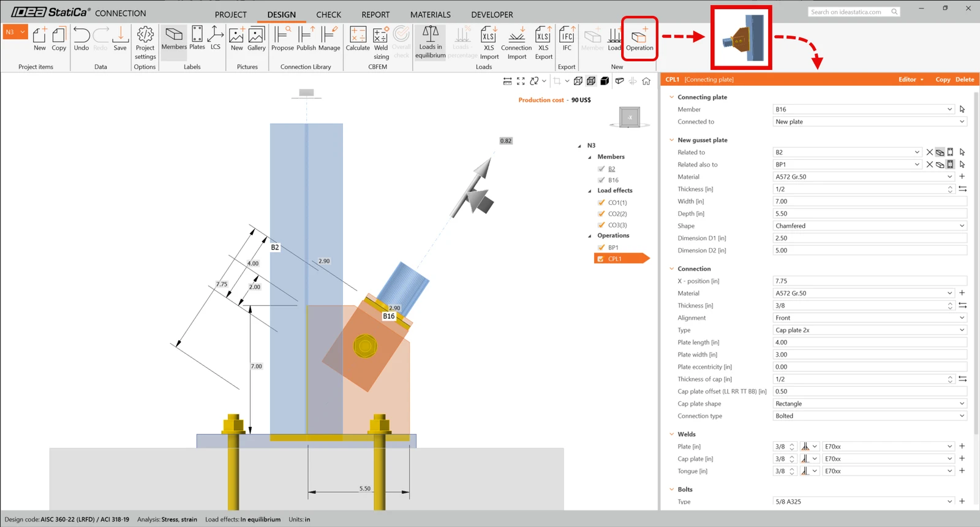Click the Gallery pictures icon

pyautogui.click(x=257, y=39)
